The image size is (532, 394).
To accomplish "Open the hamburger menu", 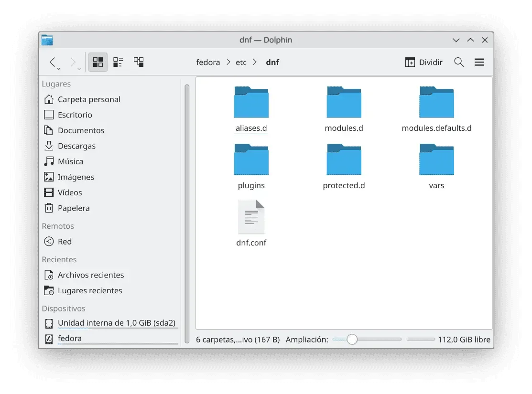I will [x=479, y=62].
